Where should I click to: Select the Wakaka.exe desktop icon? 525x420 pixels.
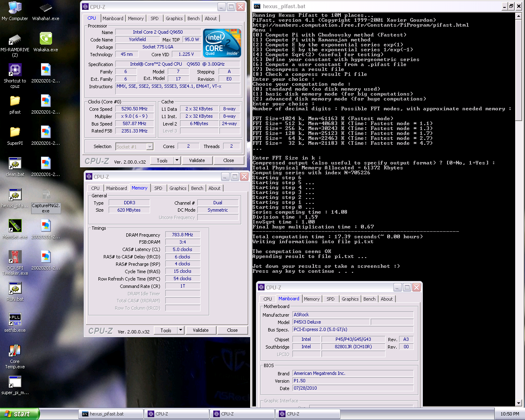pos(46,42)
